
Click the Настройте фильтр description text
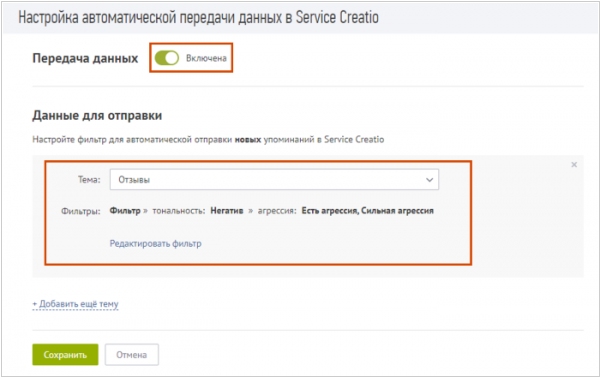click(208, 139)
